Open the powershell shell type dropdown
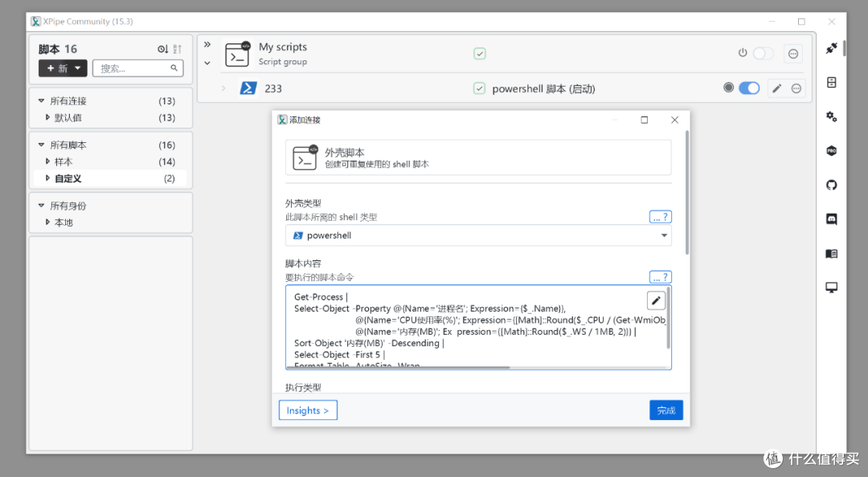868x477 pixels. [x=478, y=235]
